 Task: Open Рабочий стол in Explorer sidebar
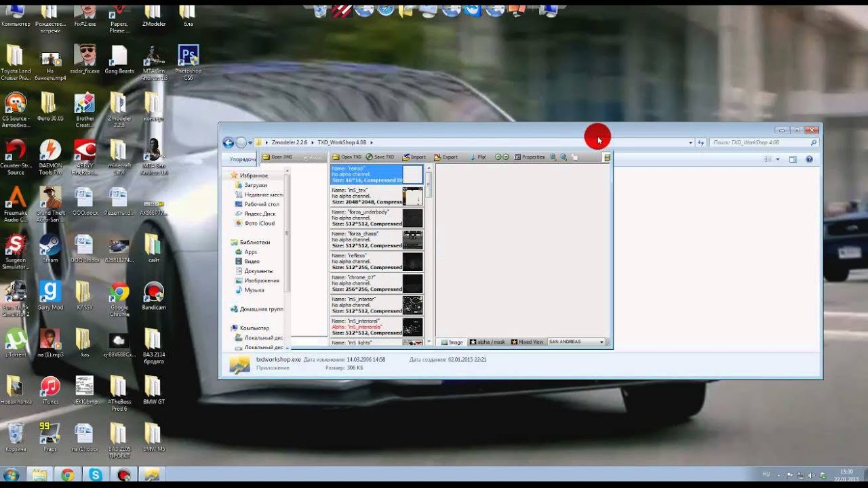[x=256, y=204]
